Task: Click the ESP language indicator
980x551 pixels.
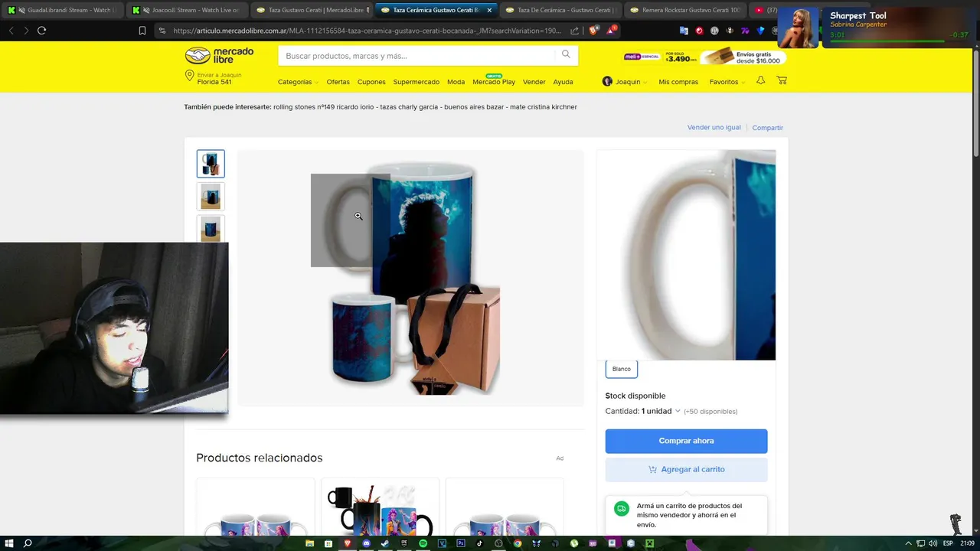Action: click(x=948, y=543)
